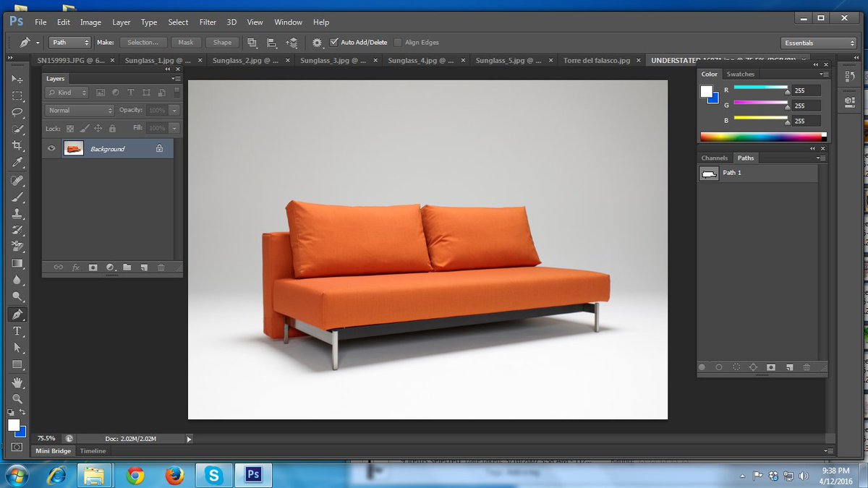Hide the Background layer eye icon

click(x=51, y=148)
